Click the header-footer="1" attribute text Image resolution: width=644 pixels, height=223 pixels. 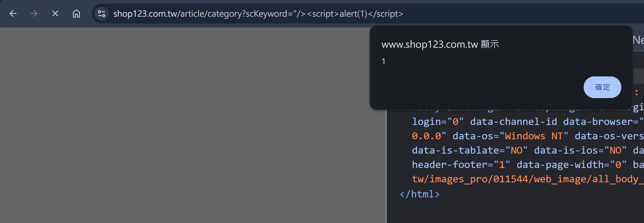tap(461, 165)
